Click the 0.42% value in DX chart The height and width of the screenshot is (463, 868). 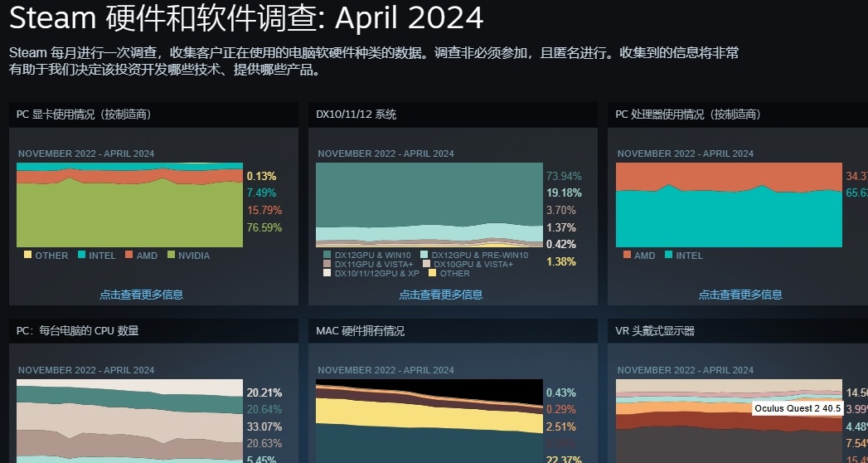click(x=561, y=244)
